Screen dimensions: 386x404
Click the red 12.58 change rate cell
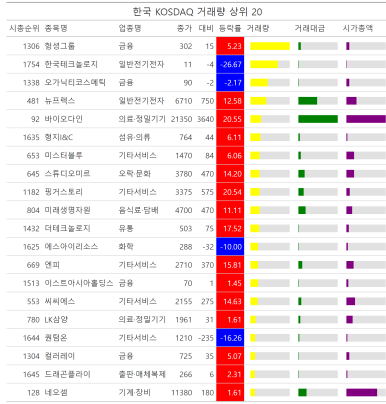[x=230, y=101]
